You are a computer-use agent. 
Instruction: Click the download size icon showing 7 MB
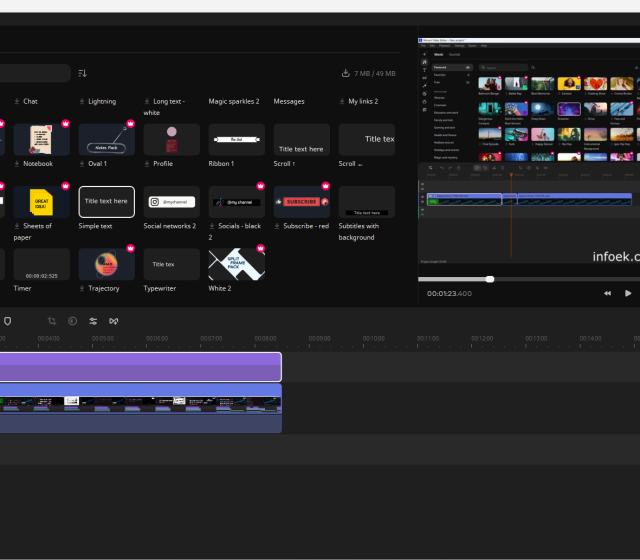coord(346,73)
